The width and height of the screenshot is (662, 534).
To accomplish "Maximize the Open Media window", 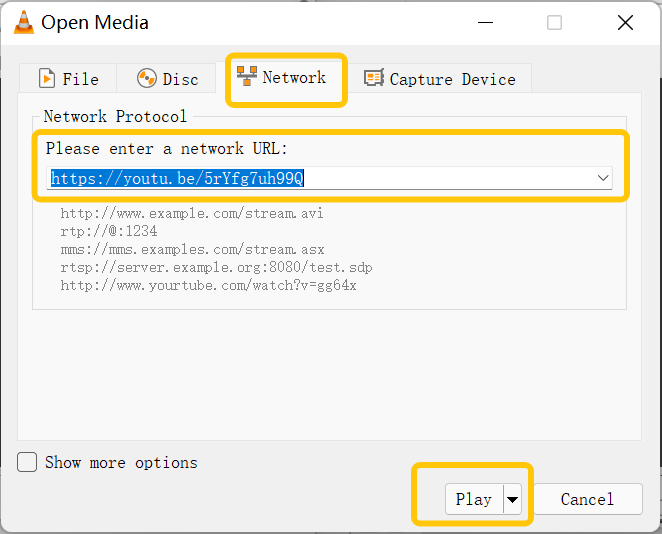I will (x=554, y=22).
